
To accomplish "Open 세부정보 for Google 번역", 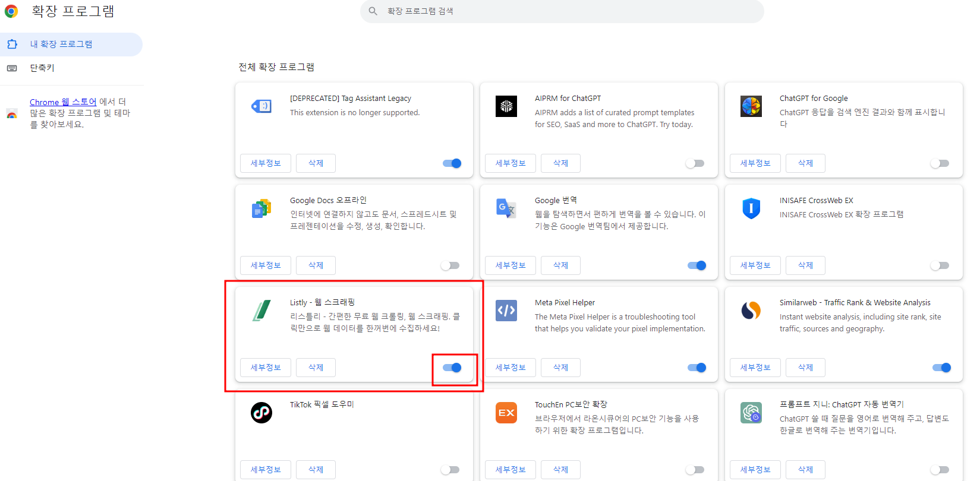I will 511,265.
